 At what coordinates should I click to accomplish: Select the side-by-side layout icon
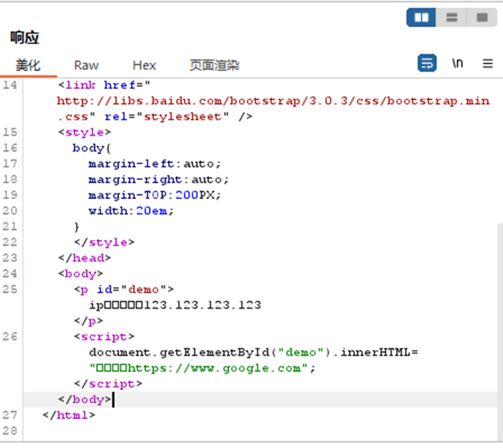tap(421, 17)
